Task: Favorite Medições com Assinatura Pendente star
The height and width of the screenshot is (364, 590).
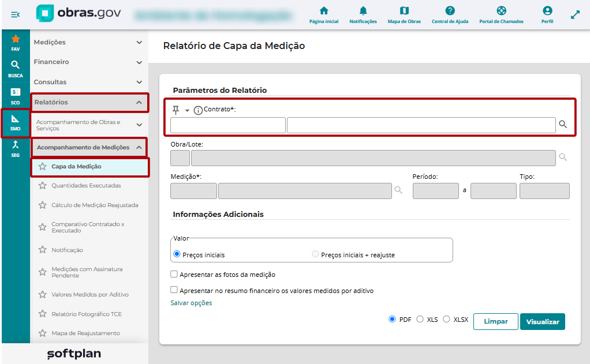Action: (x=43, y=272)
